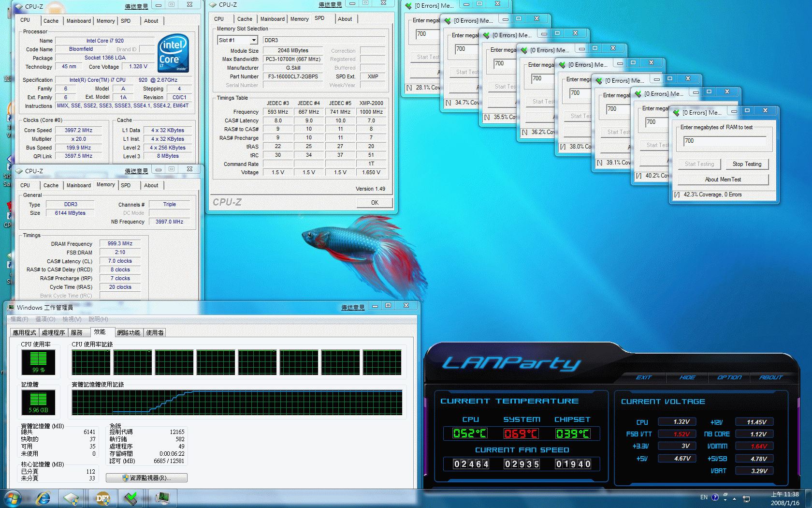
Task: Click the XMP-2000 column header
Action: tap(371, 103)
